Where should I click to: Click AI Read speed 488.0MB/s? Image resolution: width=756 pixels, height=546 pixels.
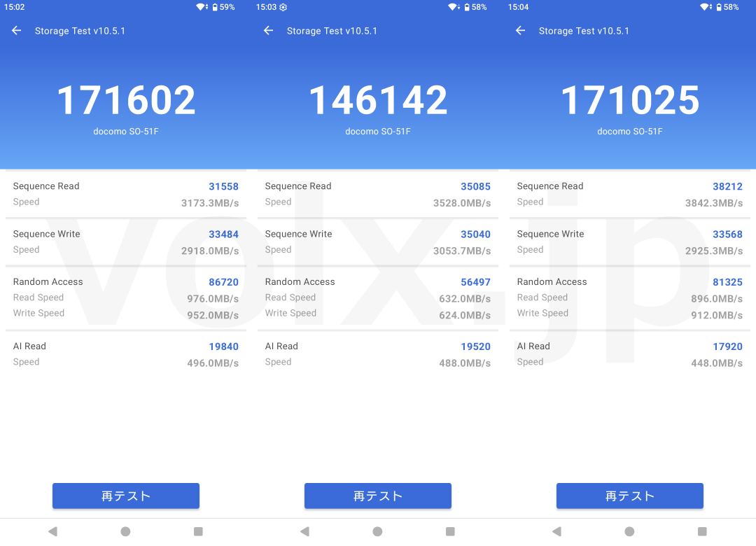[x=465, y=363]
